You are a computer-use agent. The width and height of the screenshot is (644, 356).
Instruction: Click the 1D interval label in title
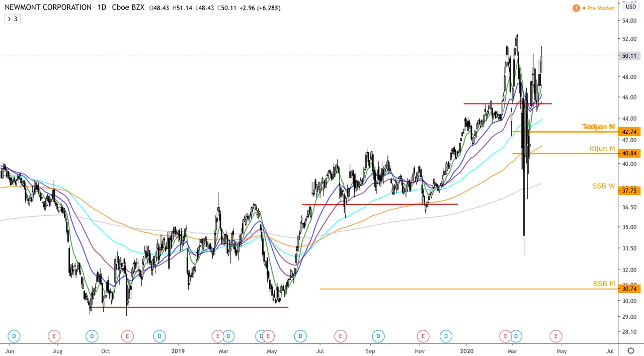coord(102,8)
